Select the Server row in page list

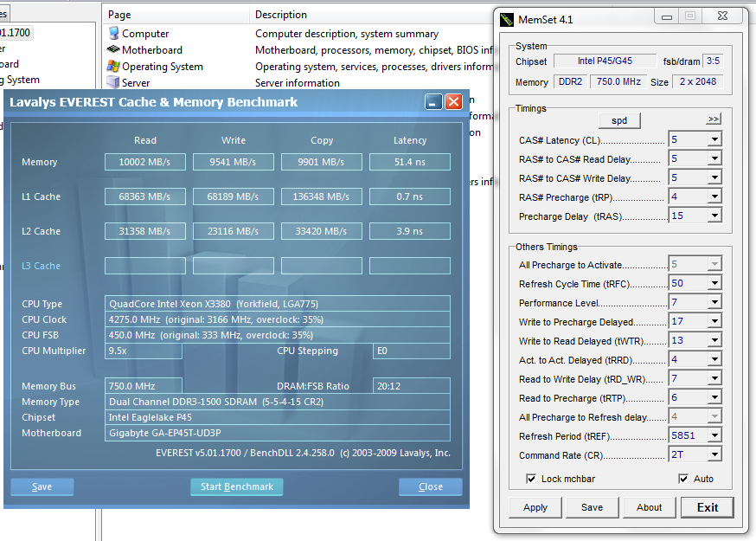299,82
